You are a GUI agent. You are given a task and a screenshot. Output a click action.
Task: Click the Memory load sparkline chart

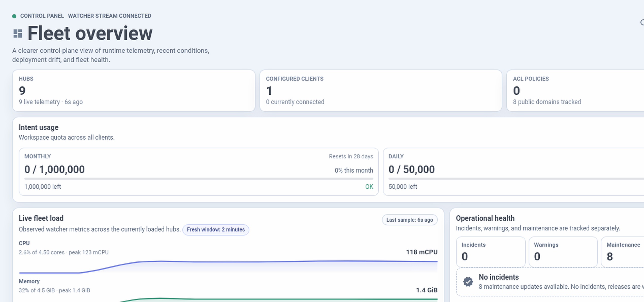[x=228, y=300]
